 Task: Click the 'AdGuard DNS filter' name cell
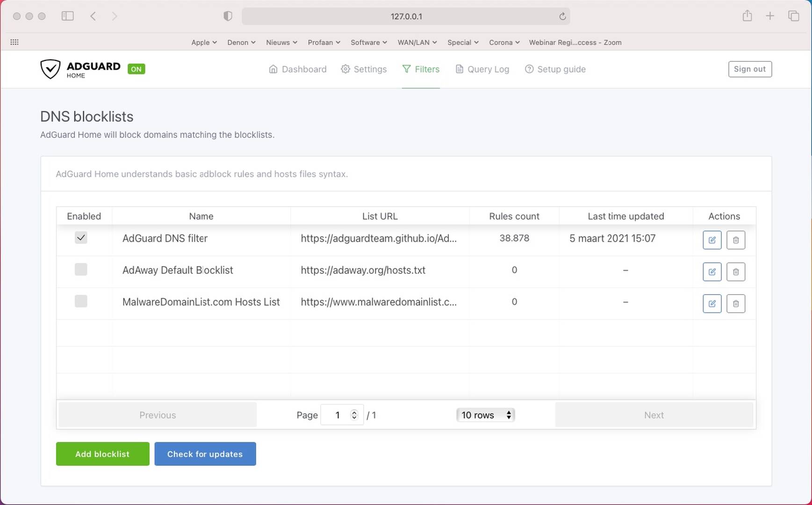165,238
